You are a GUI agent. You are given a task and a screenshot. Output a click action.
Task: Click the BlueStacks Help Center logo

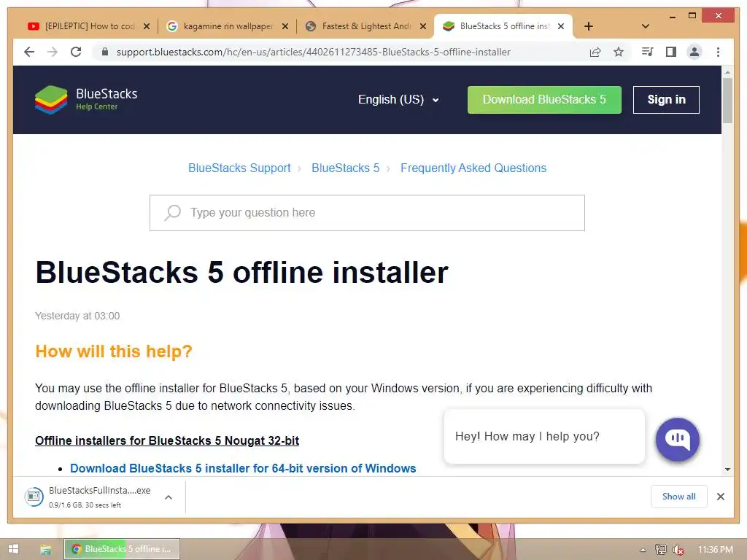(x=86, y=99)
